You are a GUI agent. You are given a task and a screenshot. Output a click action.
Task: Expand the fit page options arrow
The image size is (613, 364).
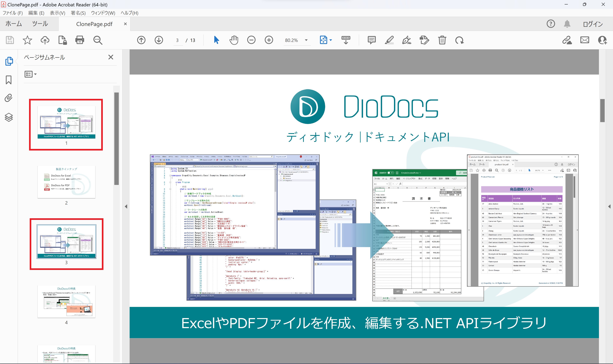[x=331, y=40]
